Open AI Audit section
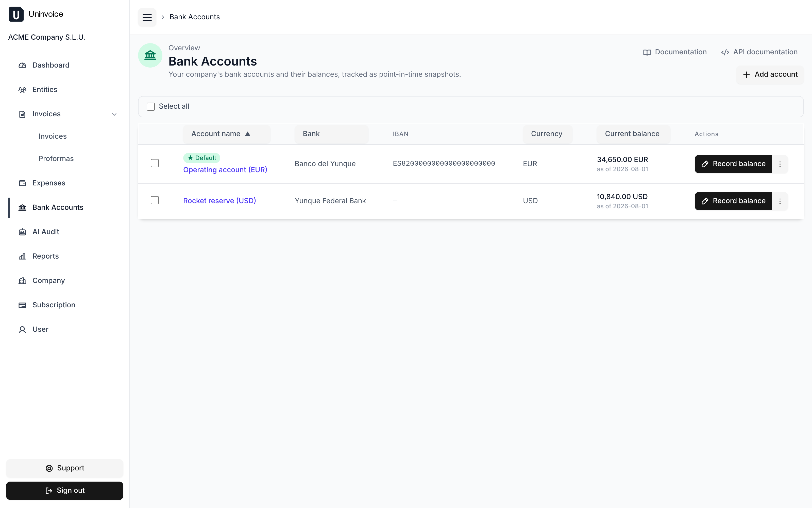Screen dimensions: 812x508 [x=64, y=232]
